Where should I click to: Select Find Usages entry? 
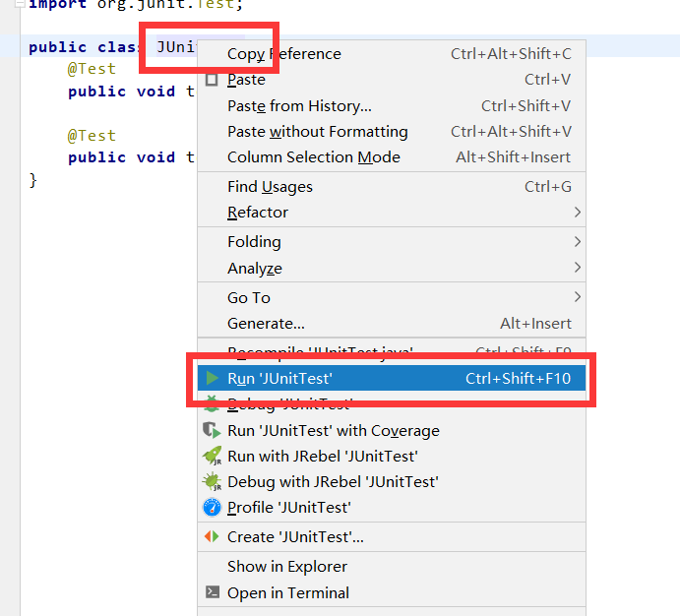pos(392,187)
